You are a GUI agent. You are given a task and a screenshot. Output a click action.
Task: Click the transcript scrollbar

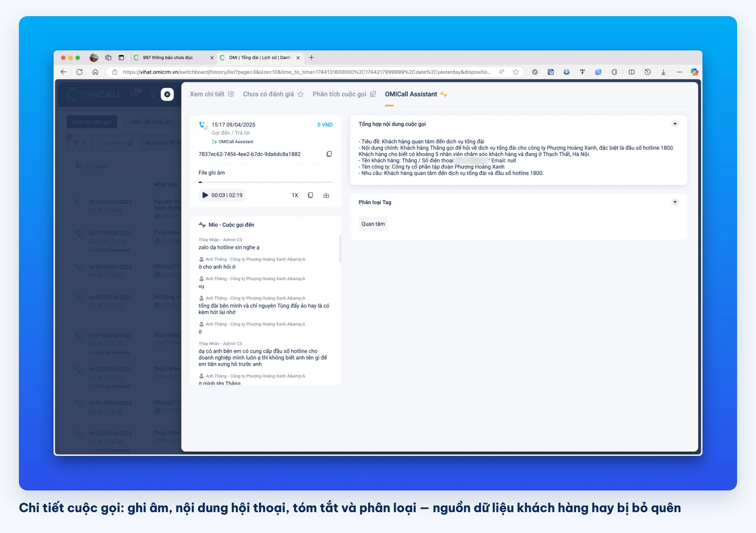(x=340, y=249)
